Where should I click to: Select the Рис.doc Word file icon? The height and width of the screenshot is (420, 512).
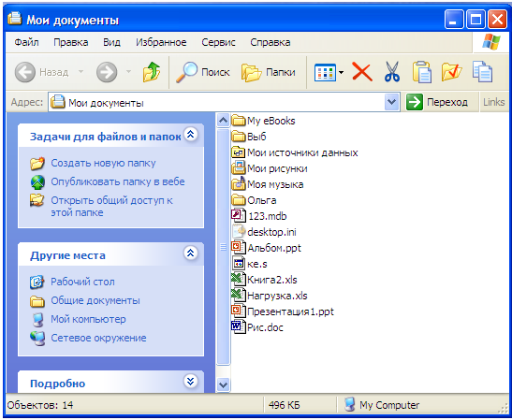coord(239,327)
